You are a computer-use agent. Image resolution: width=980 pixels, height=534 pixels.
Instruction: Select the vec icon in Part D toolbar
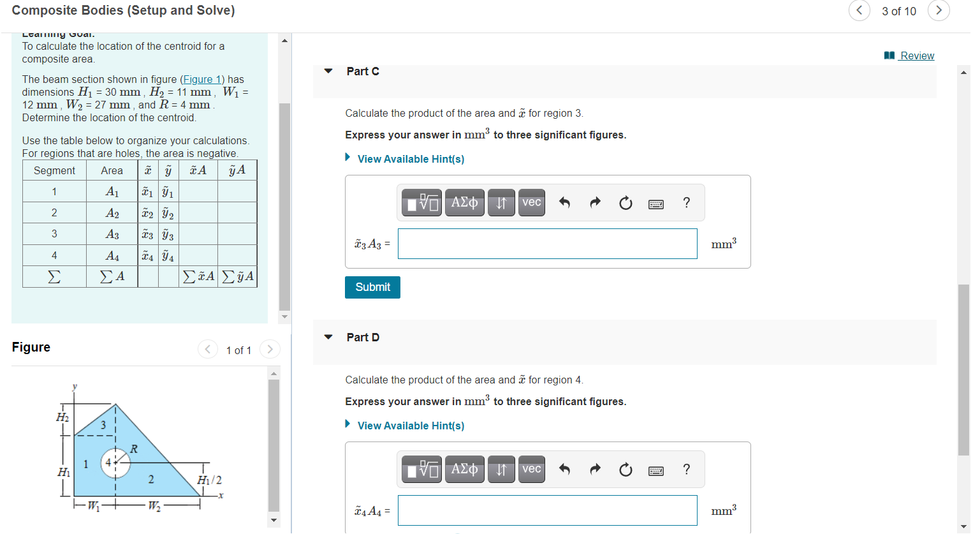point(531,469)
